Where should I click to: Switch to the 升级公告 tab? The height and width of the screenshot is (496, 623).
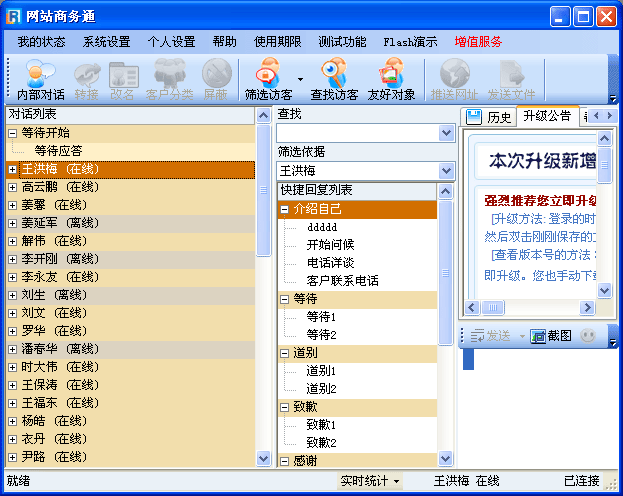(x=546, y=116)
